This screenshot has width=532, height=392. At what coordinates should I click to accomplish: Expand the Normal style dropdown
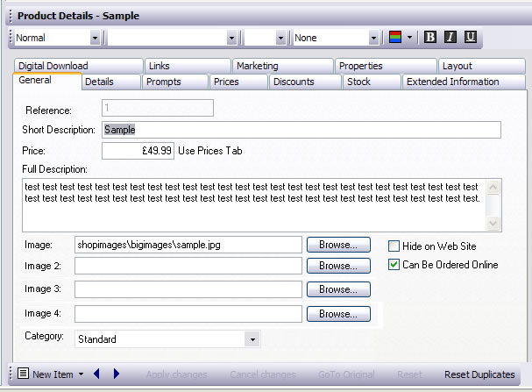(95, 38)
